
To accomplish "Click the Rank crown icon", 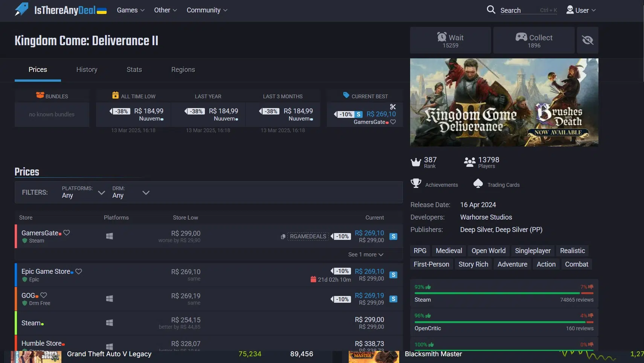I will 416,162.
